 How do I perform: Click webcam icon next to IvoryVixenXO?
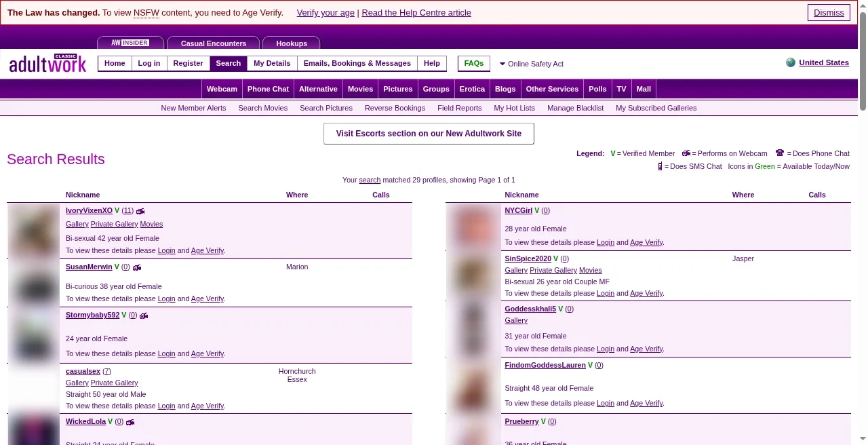140,211
